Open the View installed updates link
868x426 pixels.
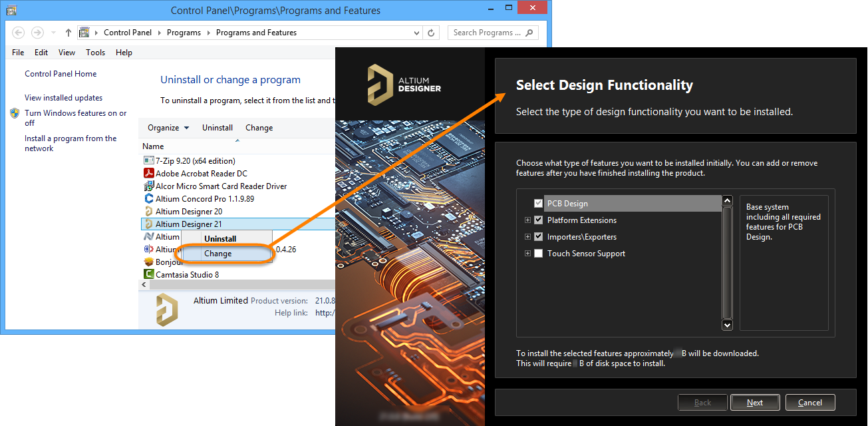point(63,98)
